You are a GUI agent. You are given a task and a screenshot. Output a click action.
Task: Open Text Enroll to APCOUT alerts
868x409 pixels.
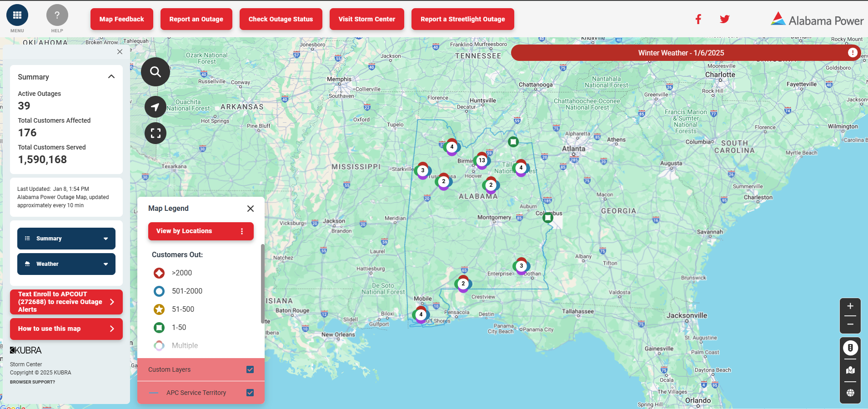point(66,302)
